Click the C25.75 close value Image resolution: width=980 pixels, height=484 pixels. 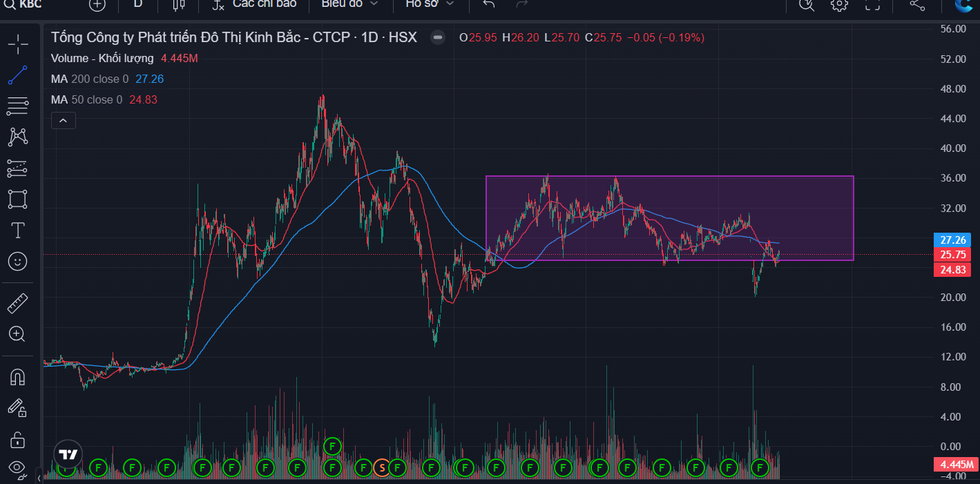click(x=603, y=37)
